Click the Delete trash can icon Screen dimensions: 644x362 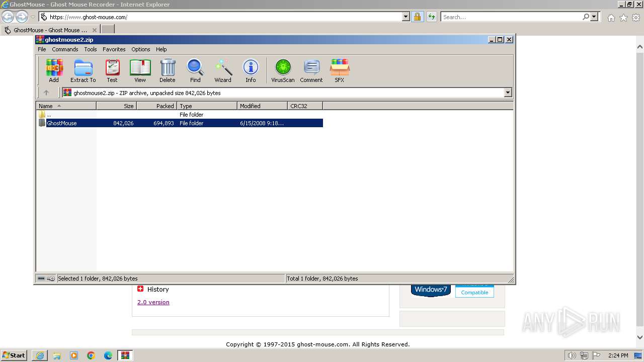(x=168, y=70)
